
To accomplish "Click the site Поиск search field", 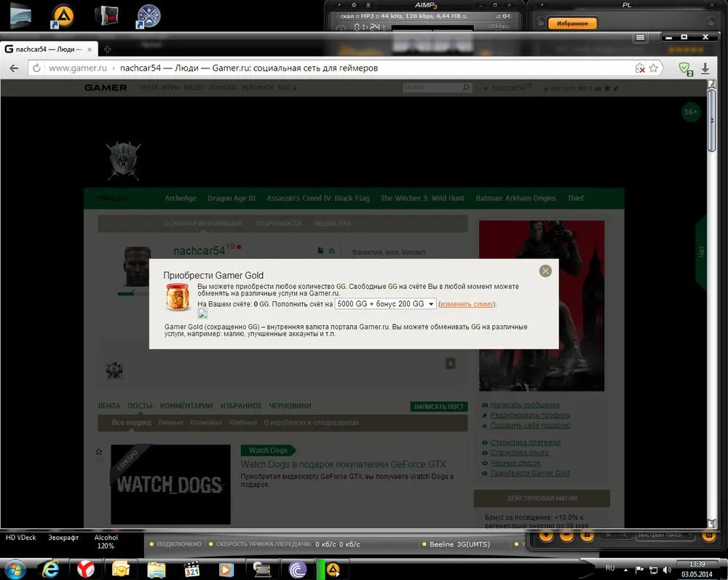I will coord(437,87).
